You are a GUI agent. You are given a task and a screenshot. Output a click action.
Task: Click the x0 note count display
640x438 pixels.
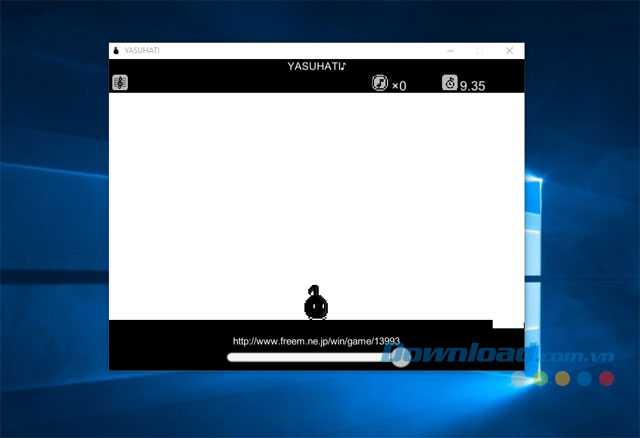click(399, 86)
